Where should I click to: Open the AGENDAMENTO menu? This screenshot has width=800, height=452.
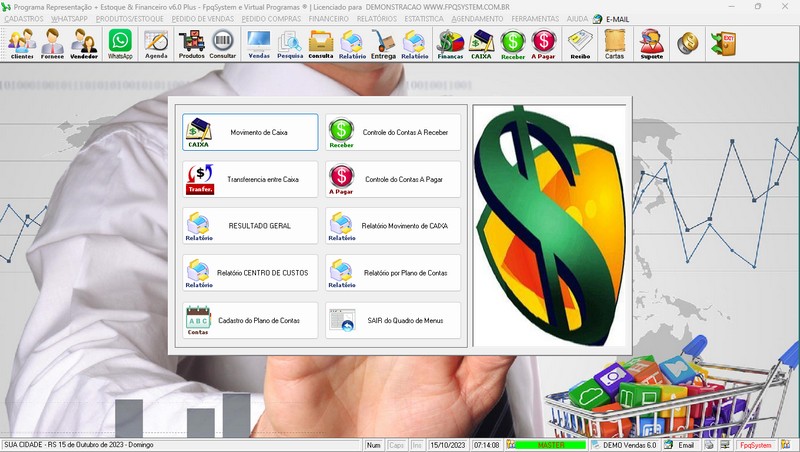[x=477, y=19]
